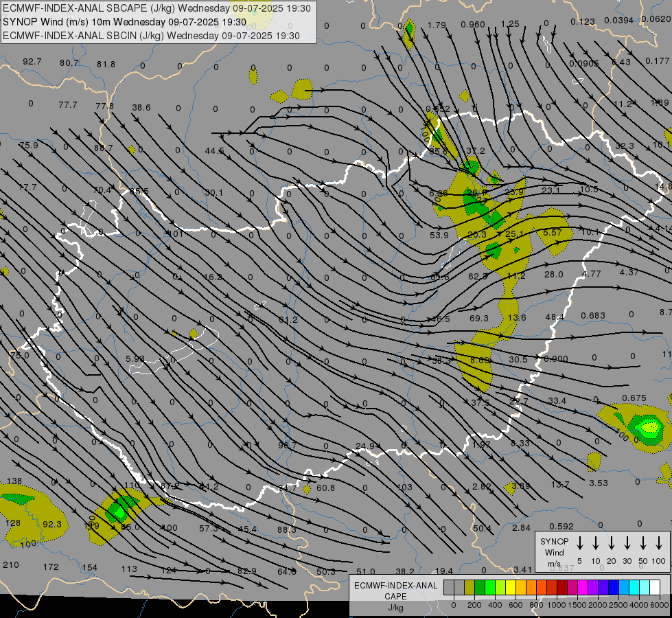This screenshot has width=672, height=618.
Task: Click the 53.9 value on the map
Action: (x=439, y=235)
